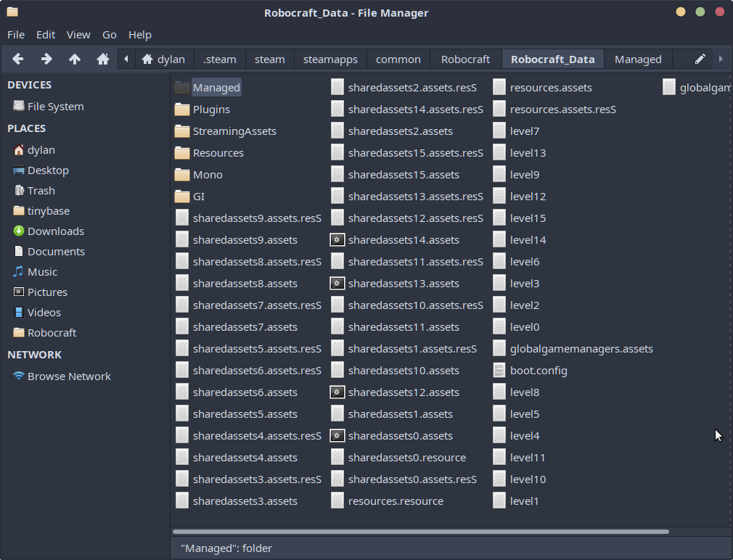This screenshot has width=733, height=560.
Task: Open the File menu
Action: [x=16, y=35]
